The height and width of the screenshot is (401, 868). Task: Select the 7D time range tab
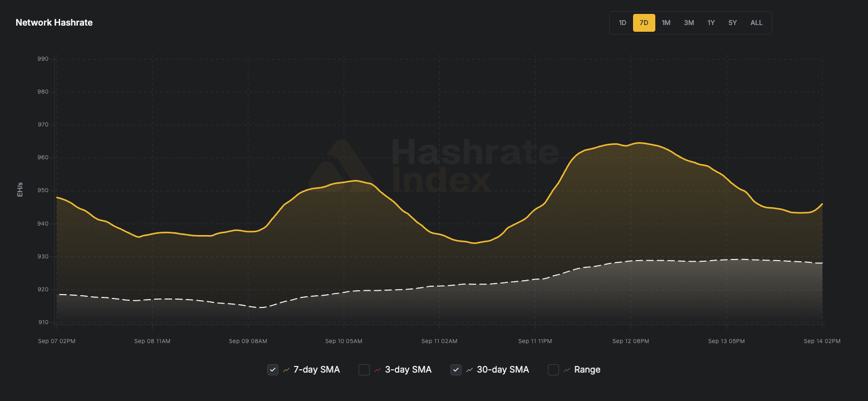tap(644, 23)
